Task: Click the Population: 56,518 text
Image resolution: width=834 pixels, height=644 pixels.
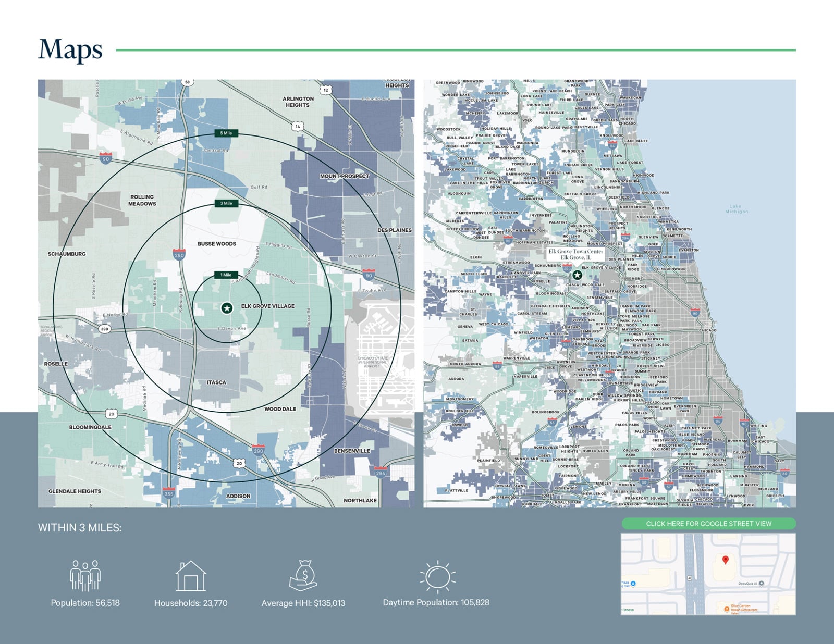Action: [x=85, y=603]
